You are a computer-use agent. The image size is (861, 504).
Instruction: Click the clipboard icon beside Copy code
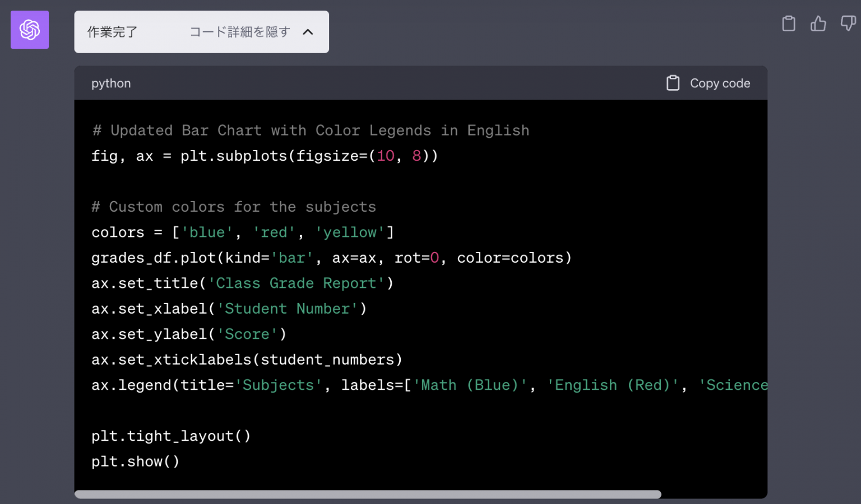point(673,82)
